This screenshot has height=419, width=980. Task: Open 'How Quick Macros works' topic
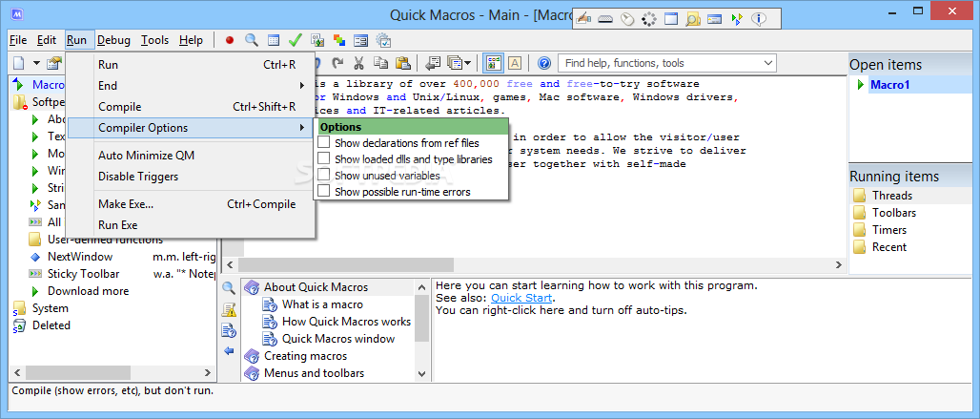[x=346, y=322]
